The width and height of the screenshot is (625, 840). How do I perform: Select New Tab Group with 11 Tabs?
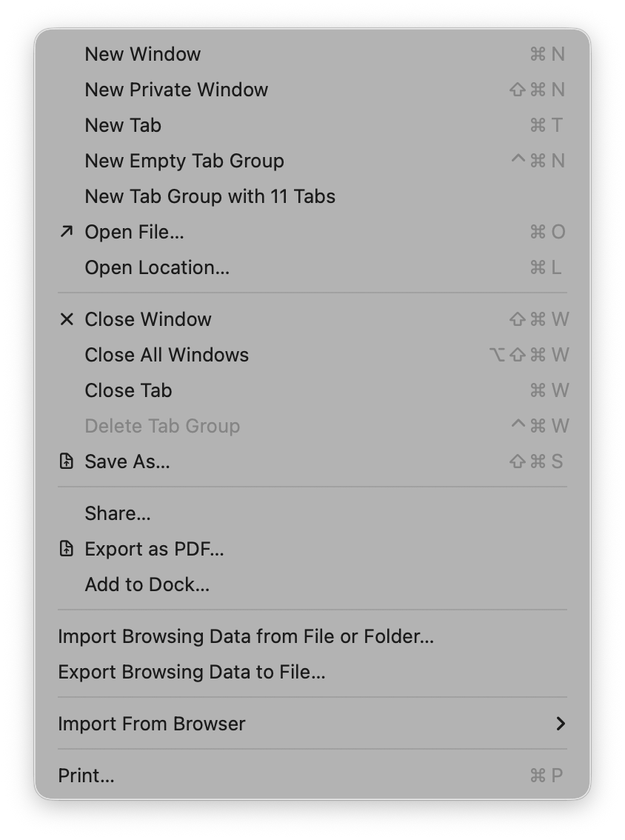tap(210, 196)
